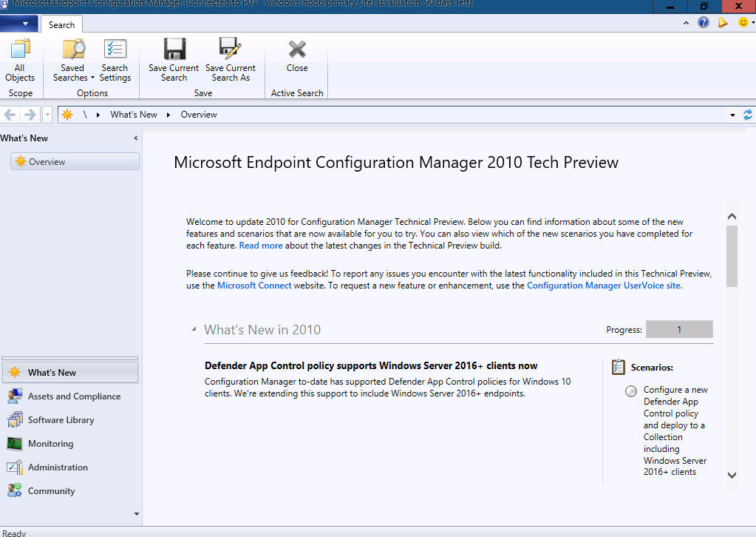Open the Monitoring workspace
Viewport: 756px width, 537px height.
coord(70,443)
